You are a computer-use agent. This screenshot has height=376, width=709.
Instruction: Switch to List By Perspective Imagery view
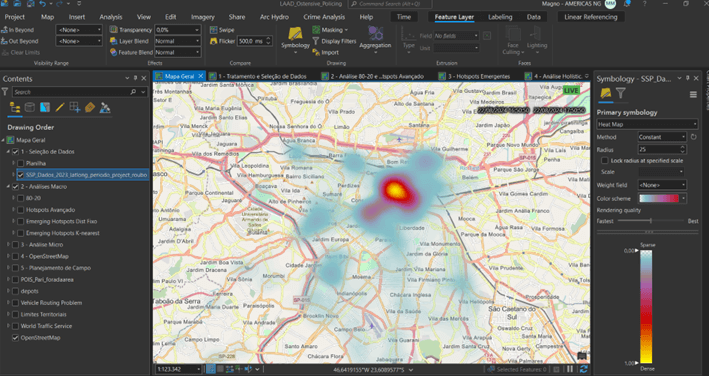pyautogui.click(x=105, y=108)
